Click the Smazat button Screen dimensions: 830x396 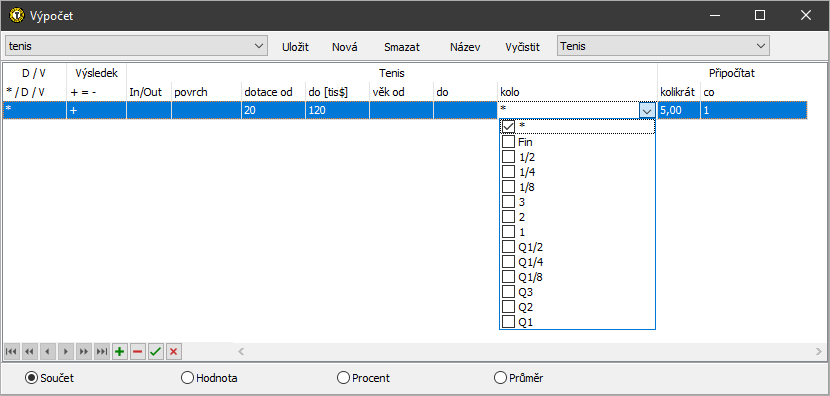tap(402, 47)
